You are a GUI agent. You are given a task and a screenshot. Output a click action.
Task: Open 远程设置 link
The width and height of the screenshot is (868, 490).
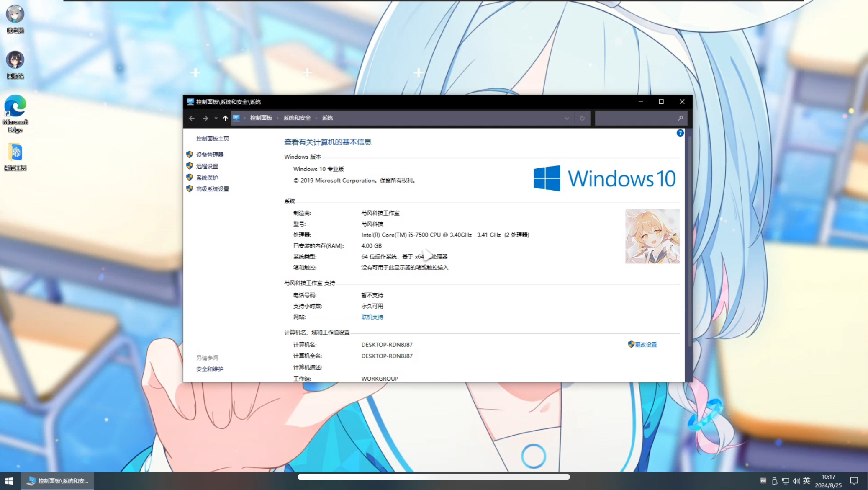[207, 166]
